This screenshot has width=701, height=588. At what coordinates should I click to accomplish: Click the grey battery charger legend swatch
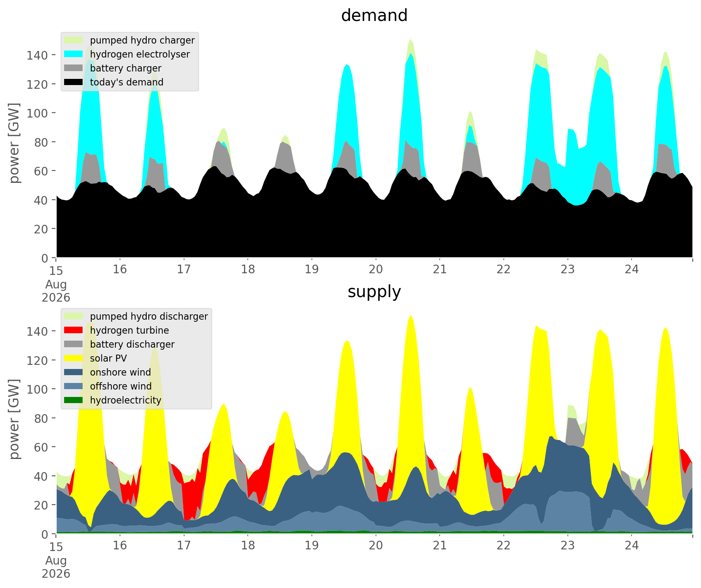[x=74, y=68]
